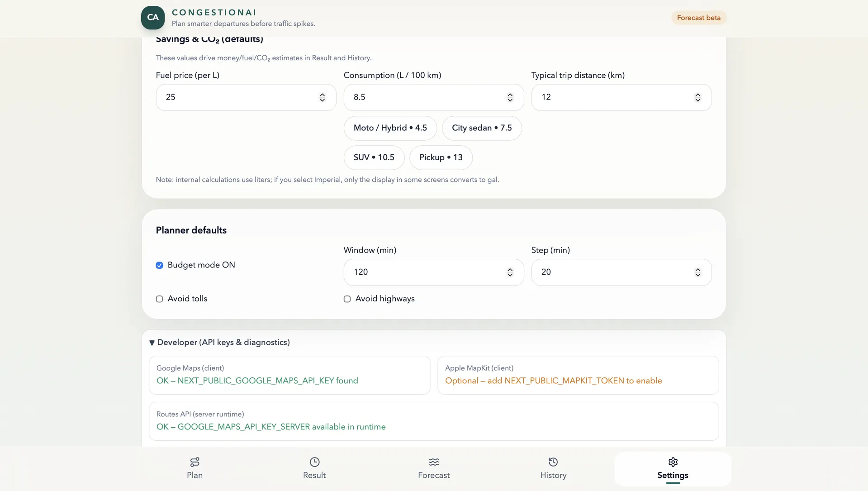Click the Plan smarter departures tagline
This screenshot has width=868, height=491.
243,24
